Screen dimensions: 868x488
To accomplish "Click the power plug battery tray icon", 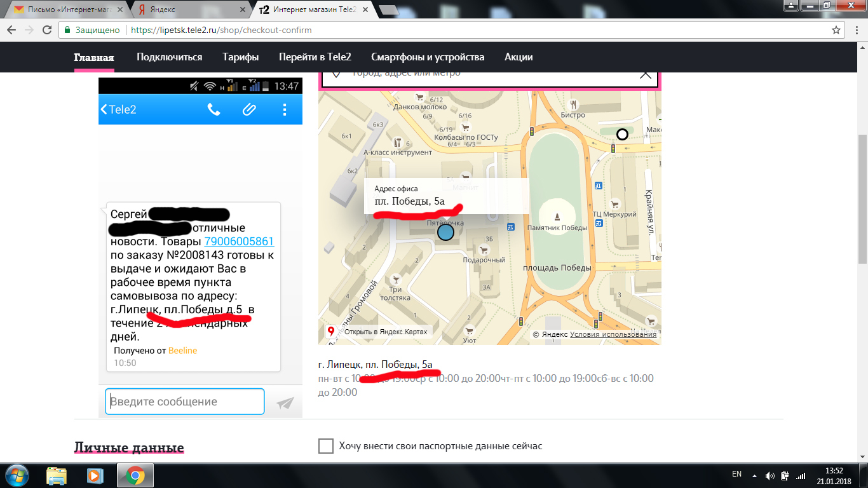I will [786, 475].
